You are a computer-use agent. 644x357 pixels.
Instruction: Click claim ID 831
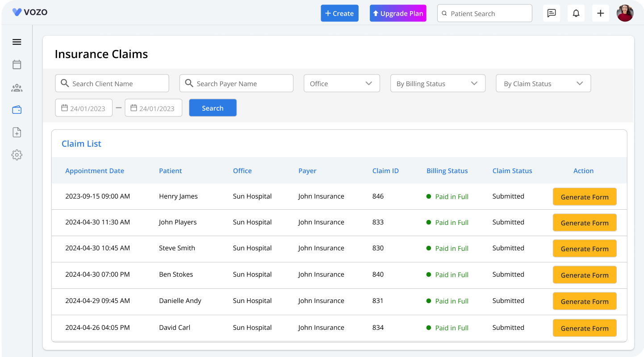click(378, 301)
